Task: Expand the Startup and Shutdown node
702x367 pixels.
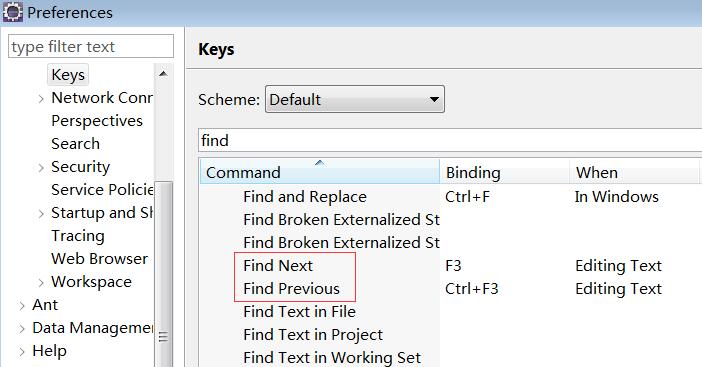Action: click(x=41, y=214)
